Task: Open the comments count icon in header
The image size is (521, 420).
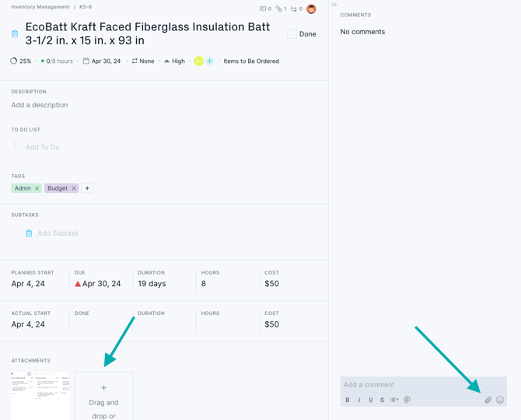Action: coord(265,9)
